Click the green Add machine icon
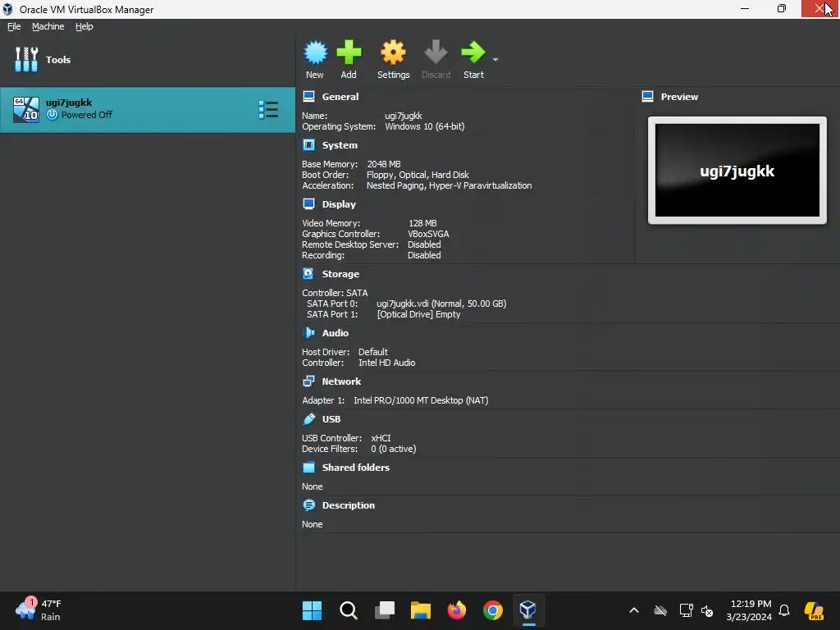 click(349, 52)
